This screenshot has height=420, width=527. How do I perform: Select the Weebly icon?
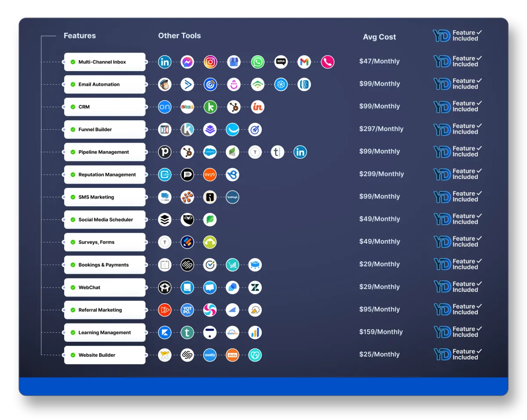point(210,355)
